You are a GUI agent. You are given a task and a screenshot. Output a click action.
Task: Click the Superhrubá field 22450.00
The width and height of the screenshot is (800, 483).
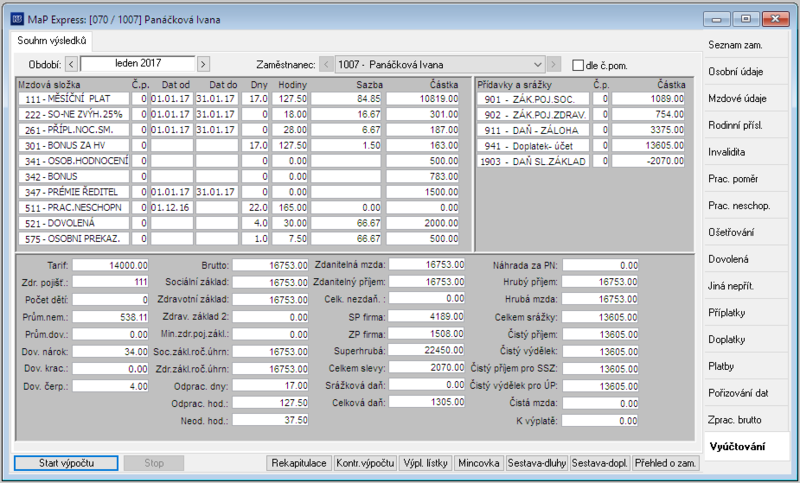pyautogui.click(x=427, y=350)
